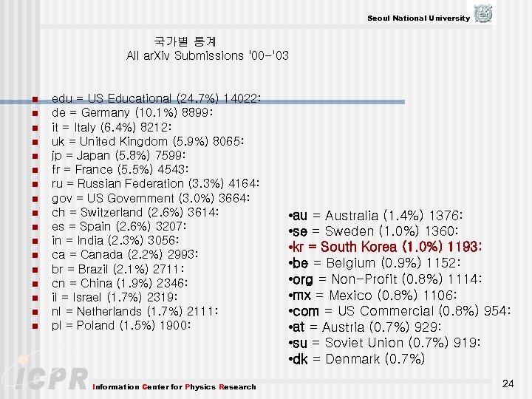532x399 pixels.
Task: Click the 'su = Soviet Union (0.7%) 919' line
Action: point(384,343)
